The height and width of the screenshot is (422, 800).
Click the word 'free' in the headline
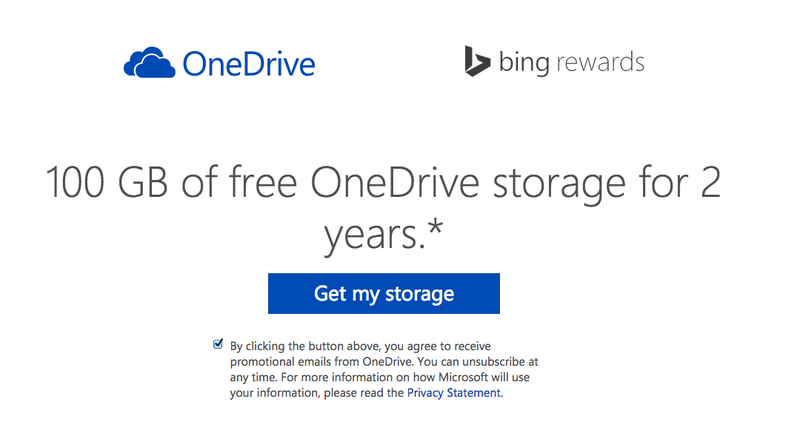pos(263,182)
